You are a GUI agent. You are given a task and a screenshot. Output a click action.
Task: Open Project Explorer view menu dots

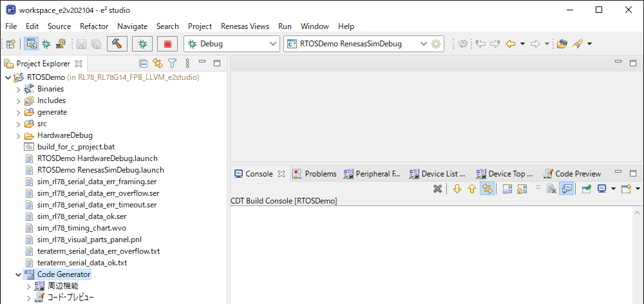pyautogui.click(x=187, y=63)
